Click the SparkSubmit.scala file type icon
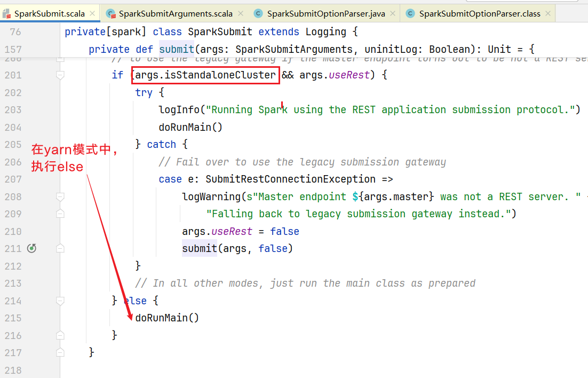588x378 pixels. pyautogui.click(x=6, y=14)
